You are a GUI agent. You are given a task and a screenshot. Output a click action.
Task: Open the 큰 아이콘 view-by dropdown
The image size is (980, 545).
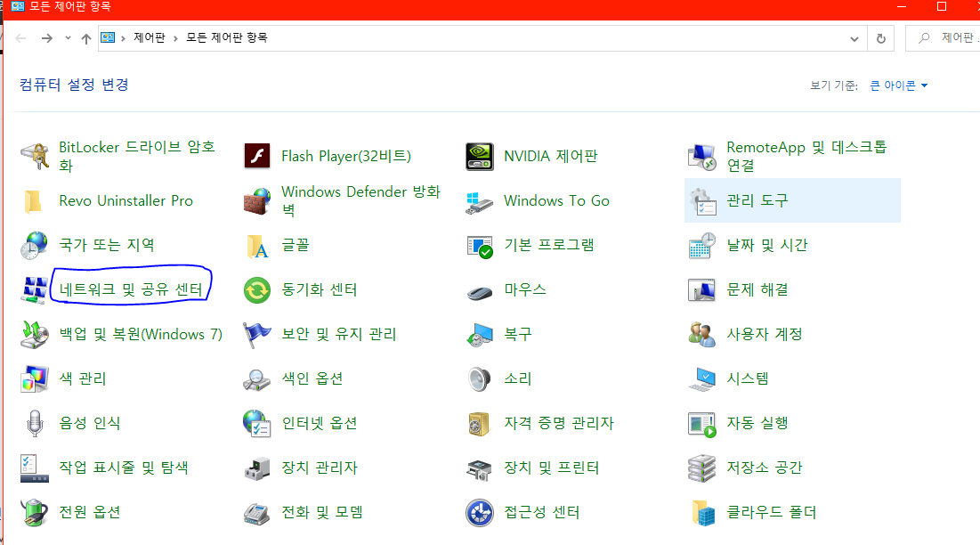[899, 85]
